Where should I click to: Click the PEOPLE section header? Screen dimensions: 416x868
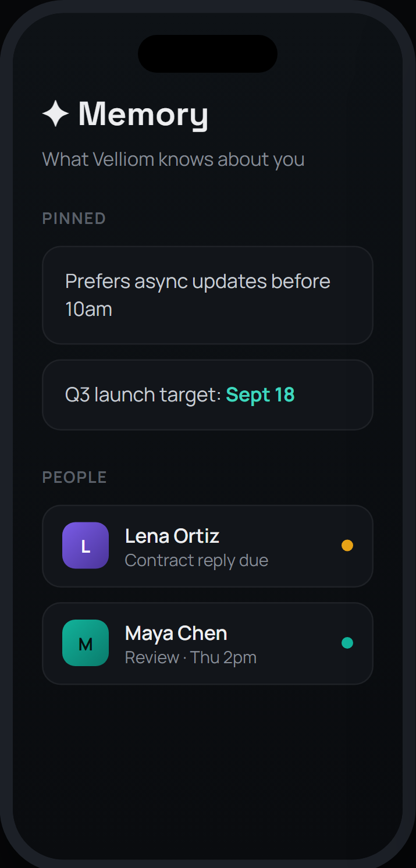click(74, 478)
